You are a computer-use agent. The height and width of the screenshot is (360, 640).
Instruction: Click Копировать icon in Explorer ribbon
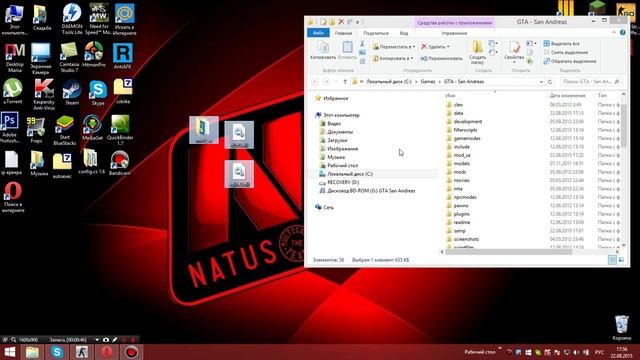pyautogui.click(x=323, y=51)
